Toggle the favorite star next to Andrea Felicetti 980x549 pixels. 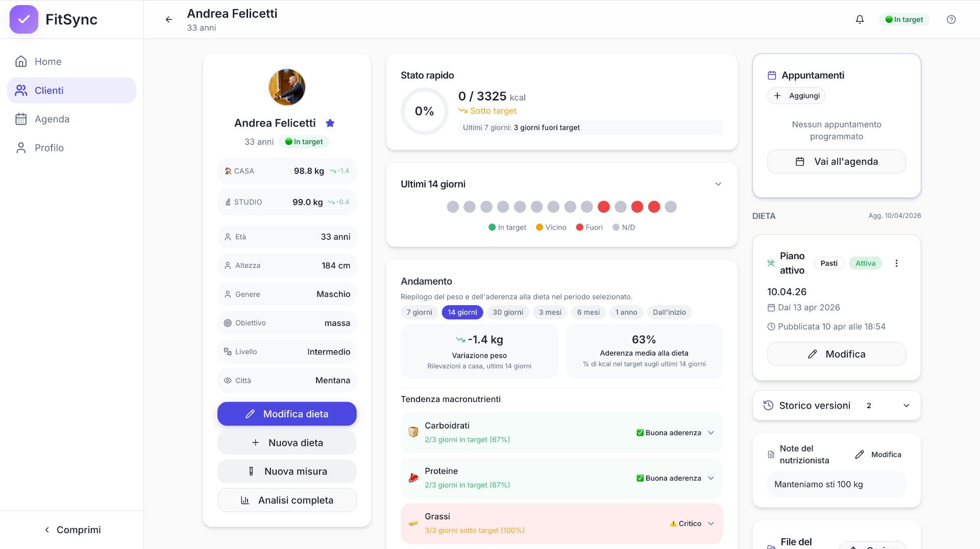(x=330, y=123)
